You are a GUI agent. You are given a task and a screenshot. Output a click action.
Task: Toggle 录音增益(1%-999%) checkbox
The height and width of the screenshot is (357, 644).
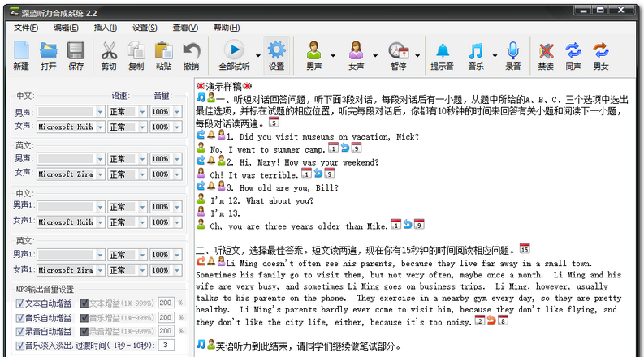[84, 332]
